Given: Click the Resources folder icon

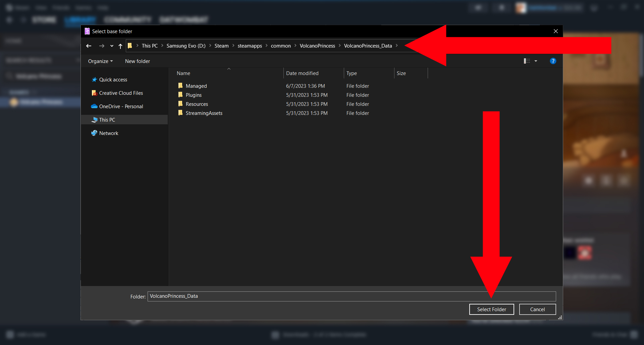Looking at the screenshot, I should click(x=180, y=104).
